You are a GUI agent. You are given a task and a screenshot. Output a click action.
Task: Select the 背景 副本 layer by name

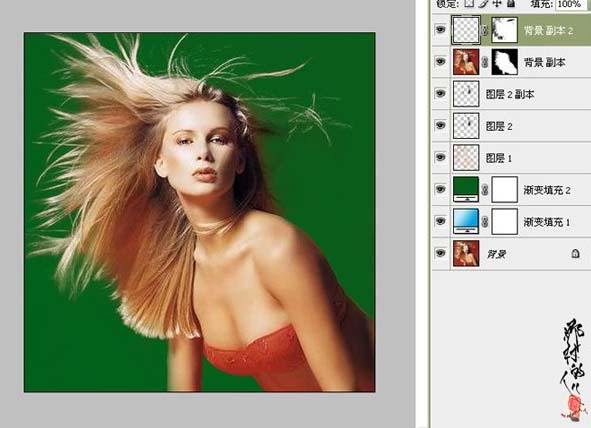coord(545,63)
